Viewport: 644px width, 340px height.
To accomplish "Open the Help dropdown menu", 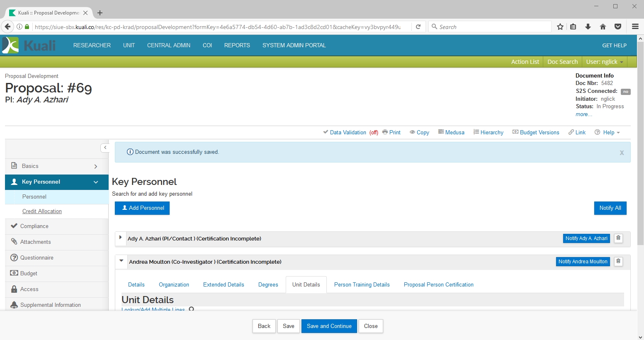I will [608, 132].
